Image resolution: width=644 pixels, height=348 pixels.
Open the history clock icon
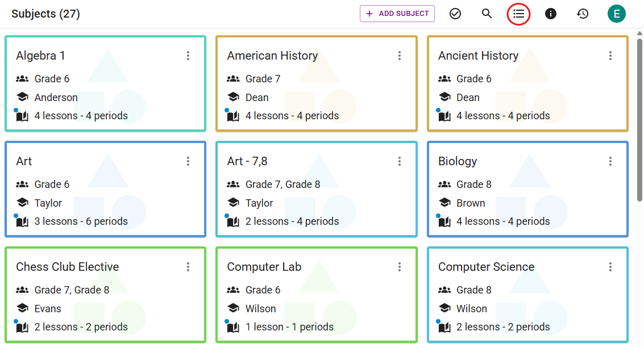583,14
